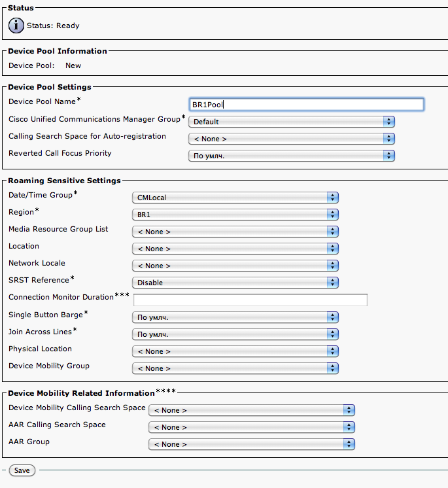Open the Physical Location dropdown

click(235, 351)
